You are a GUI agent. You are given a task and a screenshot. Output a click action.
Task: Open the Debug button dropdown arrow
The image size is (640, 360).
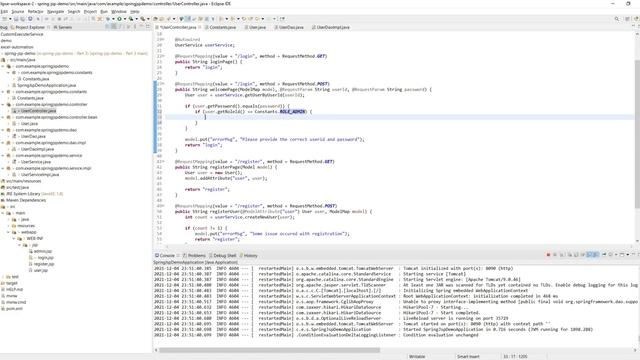tap(113, 19)
